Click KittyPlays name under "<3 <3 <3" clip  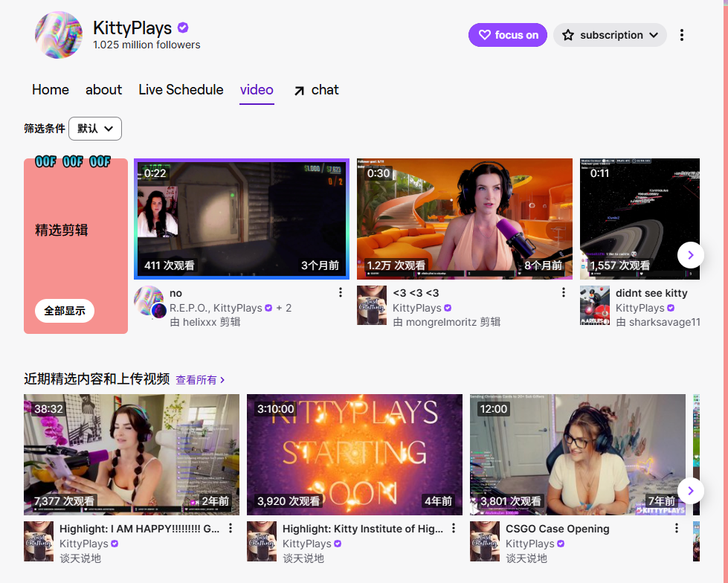click(x=417, y=308)
